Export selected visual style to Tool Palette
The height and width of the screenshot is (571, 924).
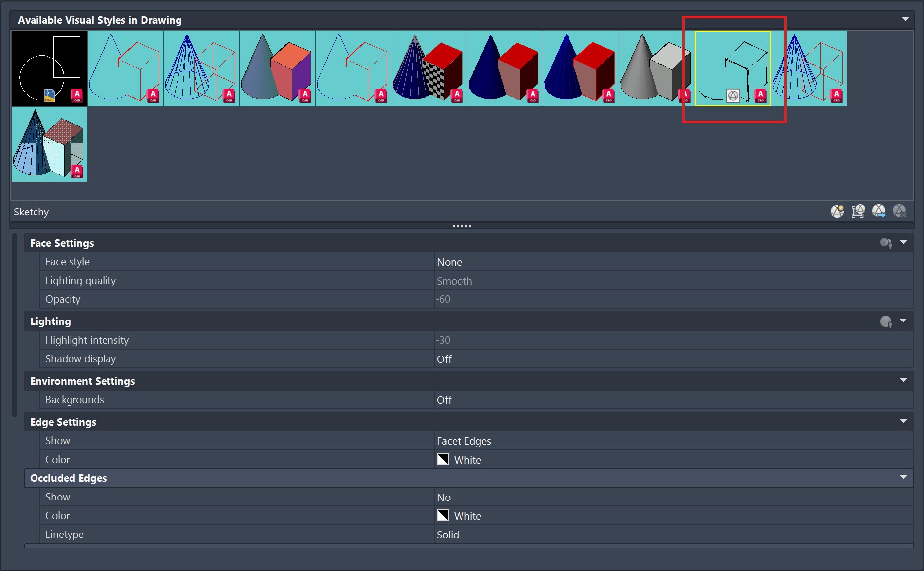click(879, 212)
